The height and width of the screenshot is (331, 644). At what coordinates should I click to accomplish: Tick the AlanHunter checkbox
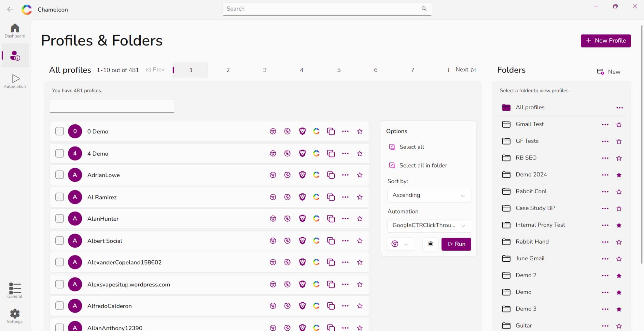[60, 218]
